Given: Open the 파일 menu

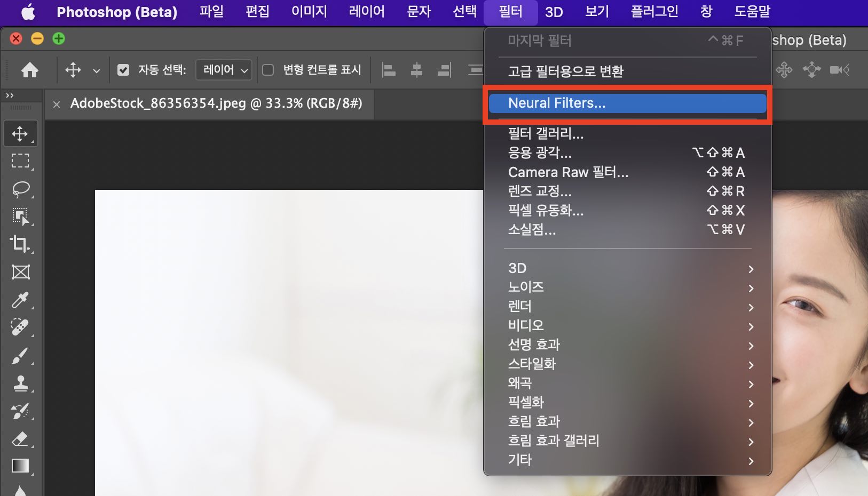Looking at the screenshot, I should pos(212,12).
